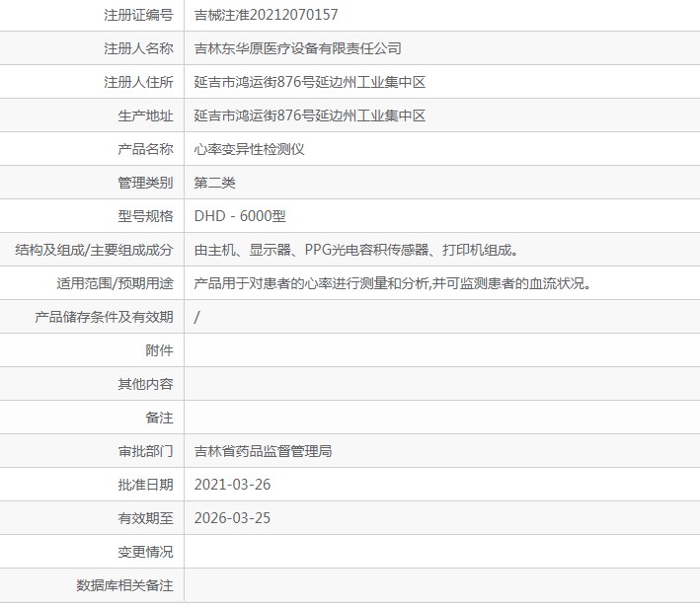Select the 附件 label
The height and width of the screenshot is (610, 700).
[x=159, y=350]
